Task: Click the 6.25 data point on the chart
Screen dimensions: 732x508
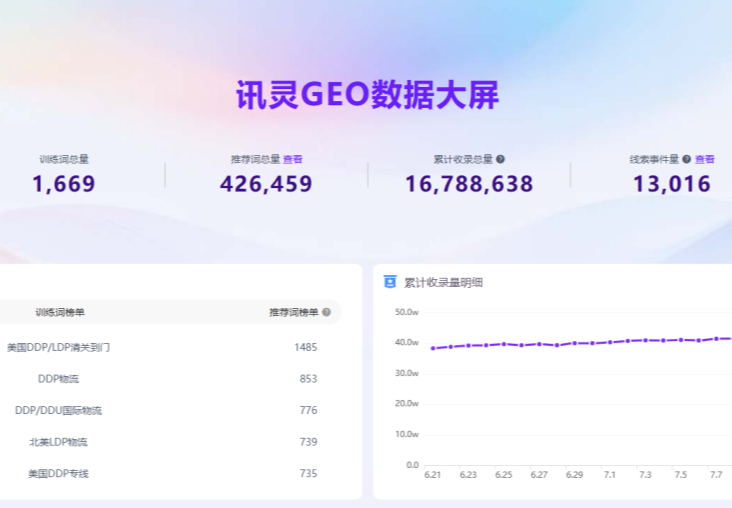Action: click(x=504, y=344)
